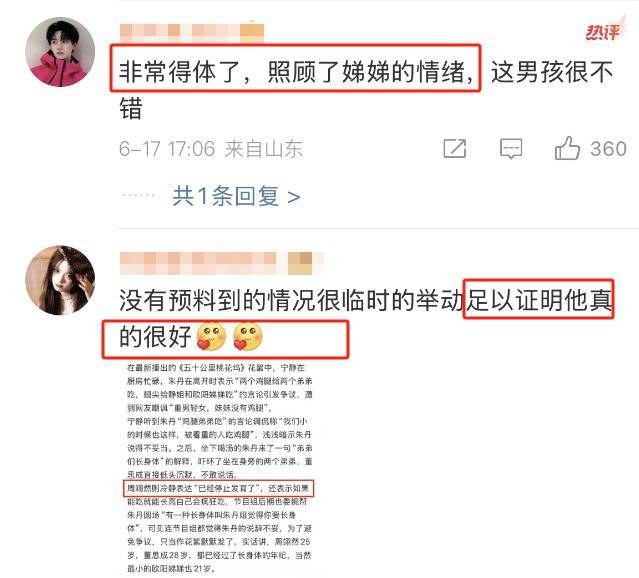Viewport: 639px width, 578px height.
Task: Open the long-haired woman's profile avatar
Action: [x=60, y=280]
